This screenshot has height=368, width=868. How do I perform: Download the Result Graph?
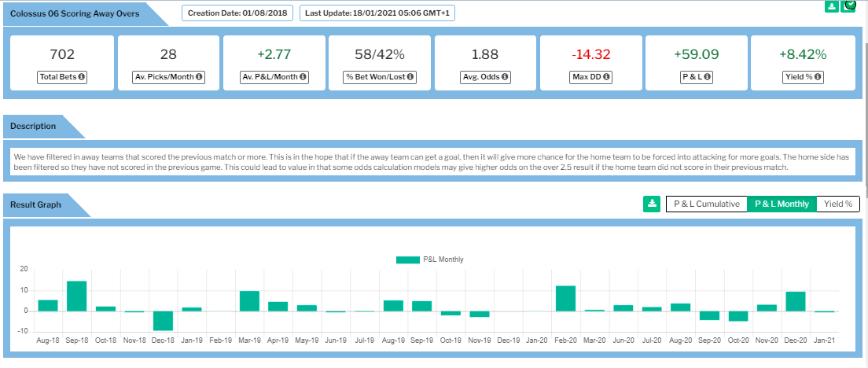coord(651,204)
